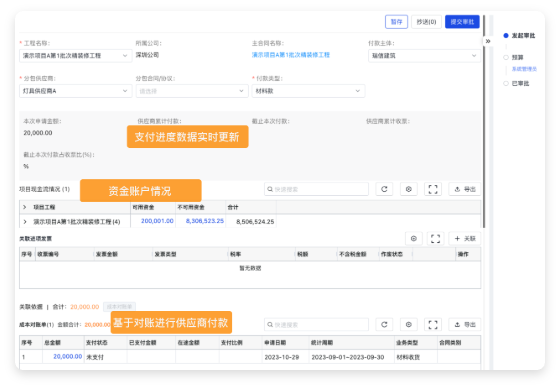Click the + 关联 button for invoices

coord(465,238)
